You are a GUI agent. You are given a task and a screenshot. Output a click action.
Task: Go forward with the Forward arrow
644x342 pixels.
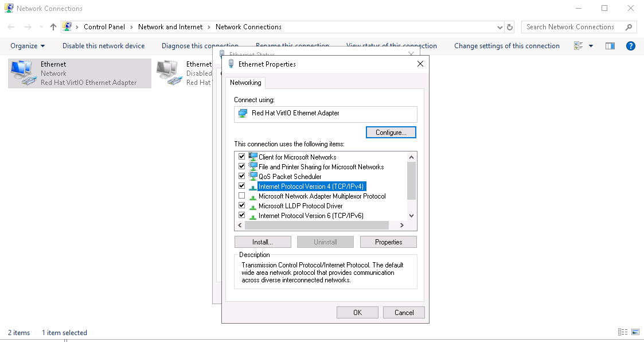(28, 27)
